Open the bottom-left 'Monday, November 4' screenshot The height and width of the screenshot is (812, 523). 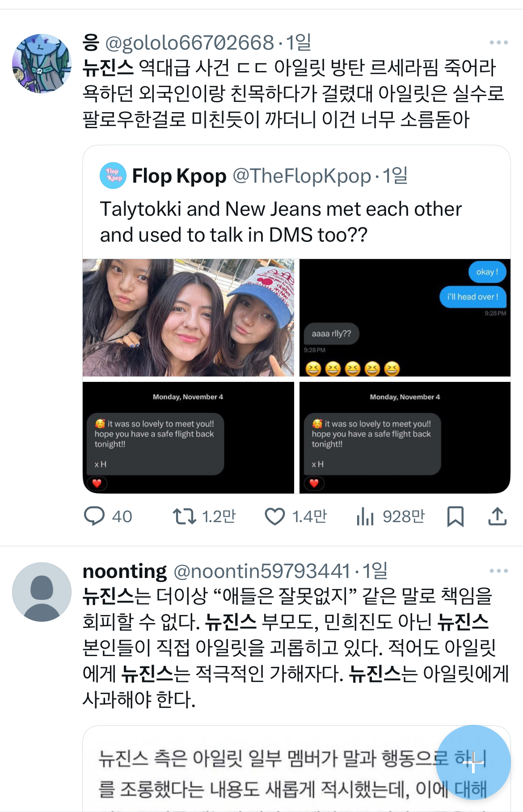188,438
